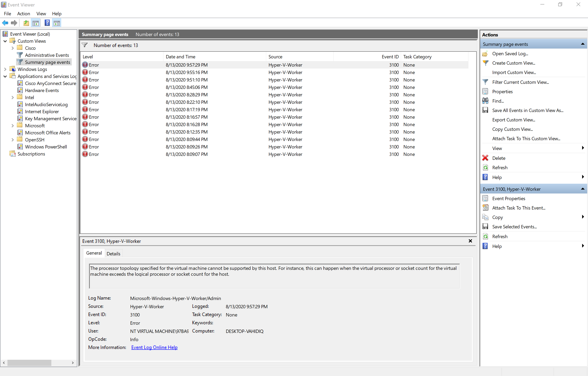Screen dimensions: 588x376
Task: Collapse the Custom Views tree node
Action: pos(5,41)
